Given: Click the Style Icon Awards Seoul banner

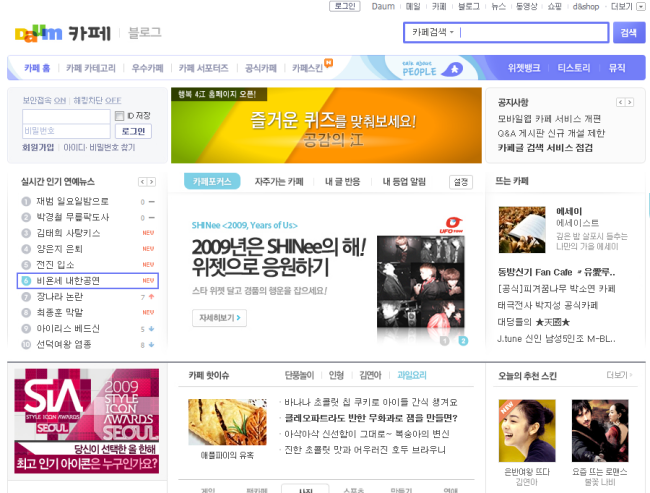Looking at the screenshot, I should click(87, 421).
